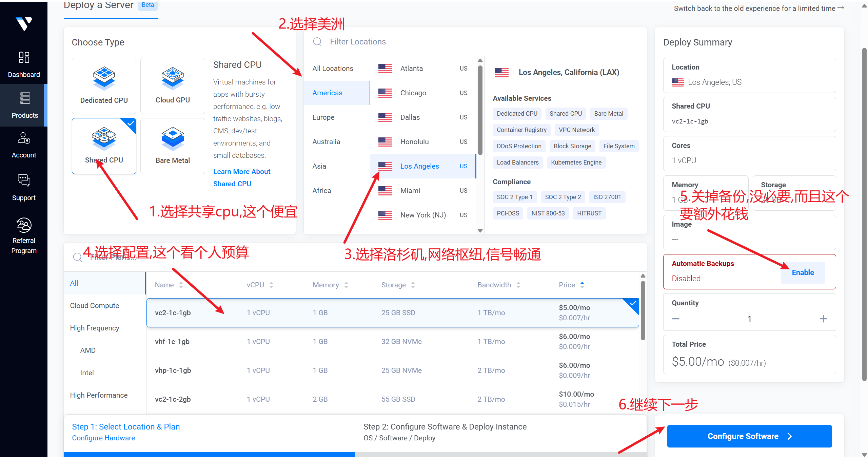Decrease quantity with the minus icon
Image resolution: width=868 pixels, height=457 pixels.
tap(676, 319)
